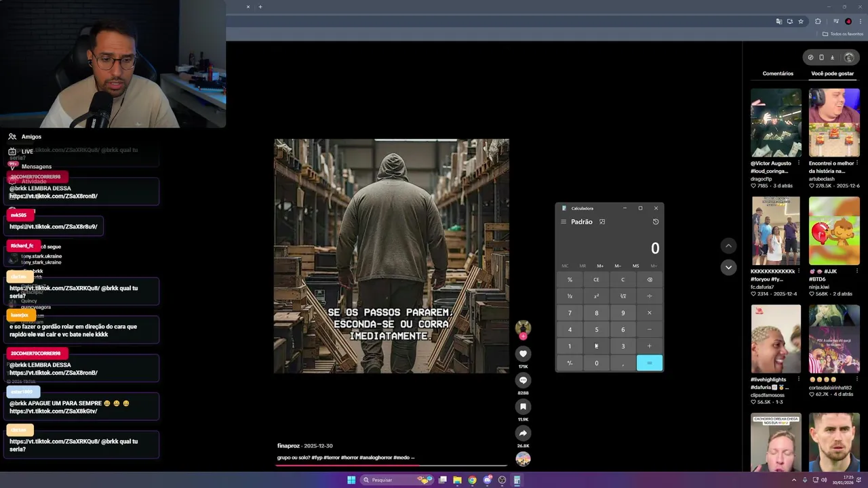Click the Amigos sidebar item

pyautogui.click(x=25, y=136)
